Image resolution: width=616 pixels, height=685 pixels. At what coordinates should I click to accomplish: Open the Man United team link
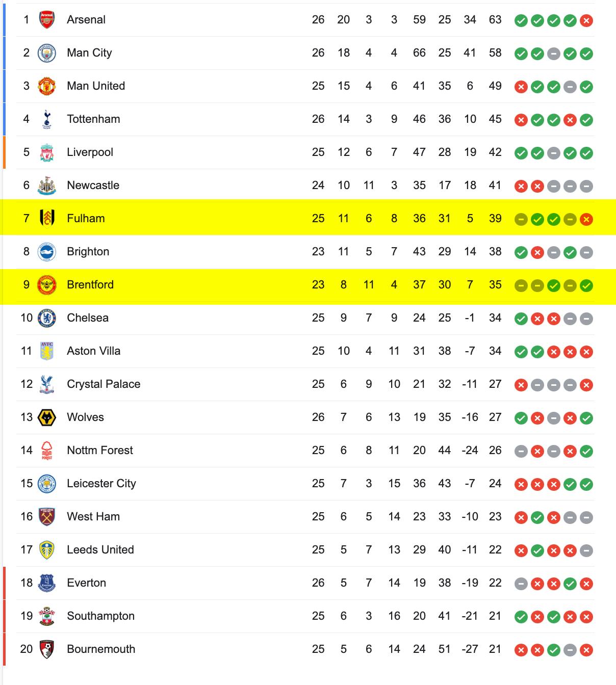(x=96, y=86)
